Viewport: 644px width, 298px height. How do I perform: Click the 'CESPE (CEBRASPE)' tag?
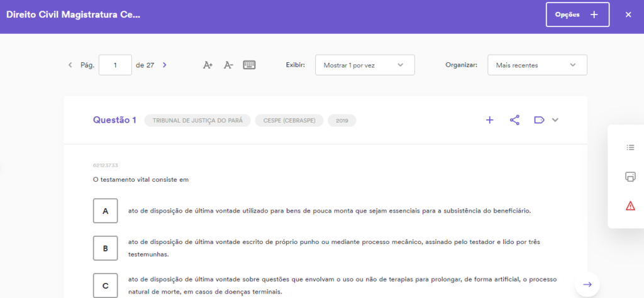coord(289,121)
